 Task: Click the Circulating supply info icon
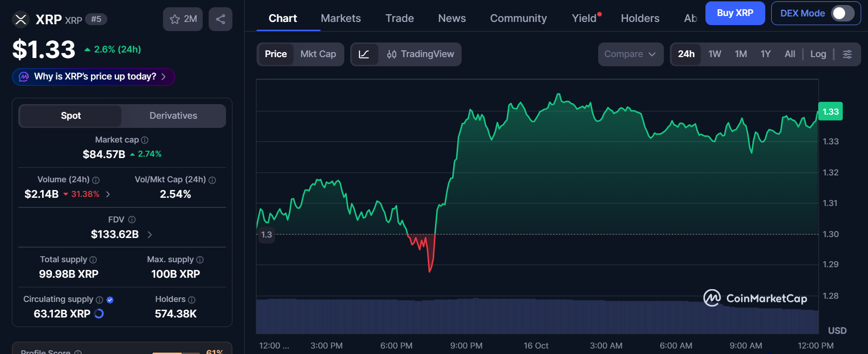99,300
